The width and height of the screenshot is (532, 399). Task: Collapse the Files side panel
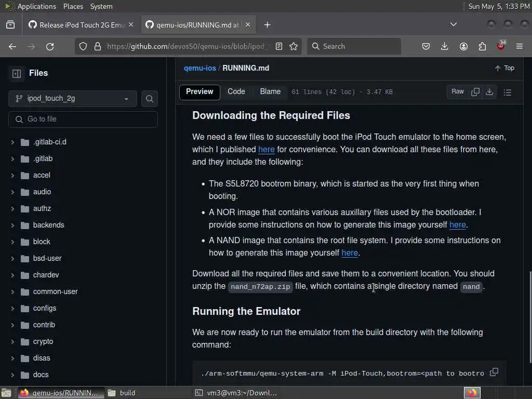pyautogui.click(x=17, y=73)
